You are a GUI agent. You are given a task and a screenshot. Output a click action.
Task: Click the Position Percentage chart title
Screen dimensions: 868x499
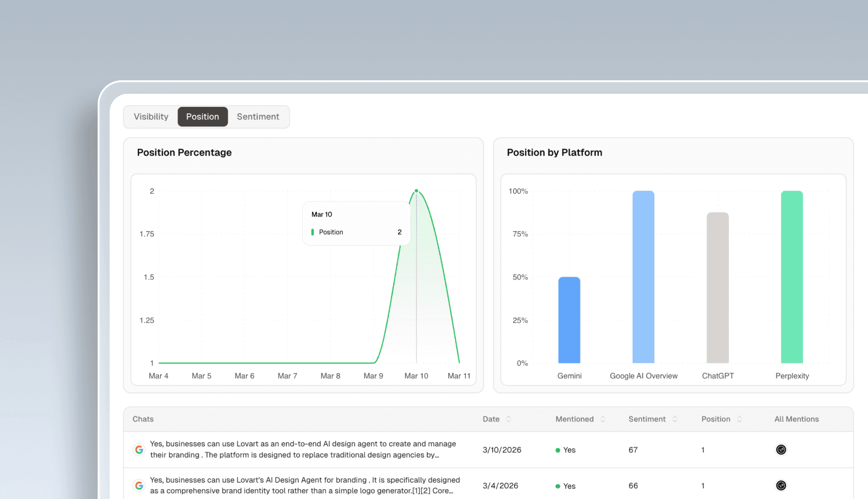pyautogui.click(x=184, y=152)
